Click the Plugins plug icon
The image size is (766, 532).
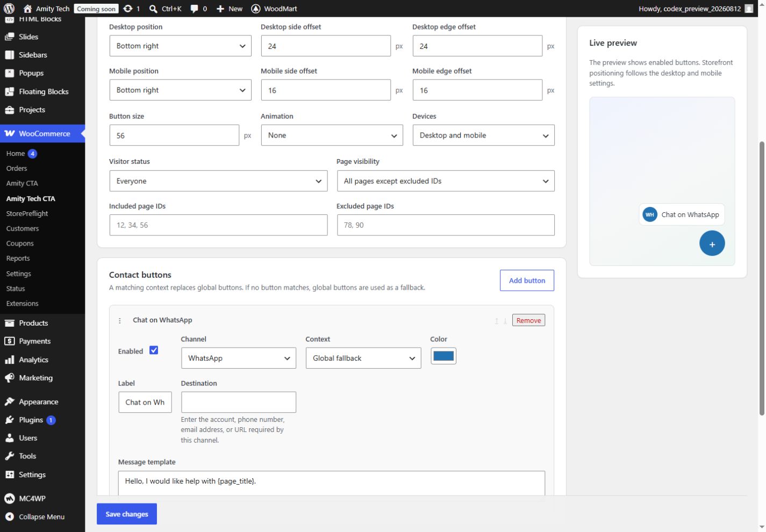[x=10, y=420]
